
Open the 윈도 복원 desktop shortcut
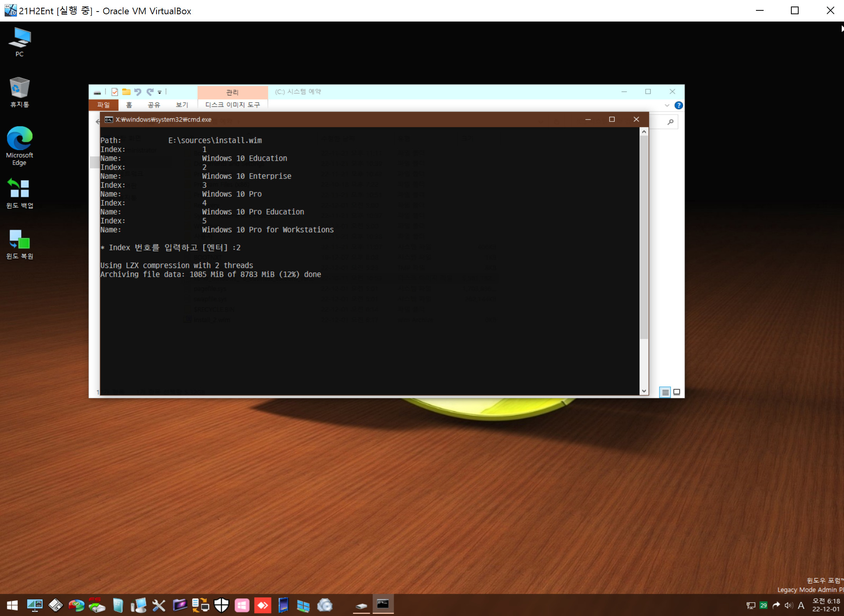coord(19,244)
